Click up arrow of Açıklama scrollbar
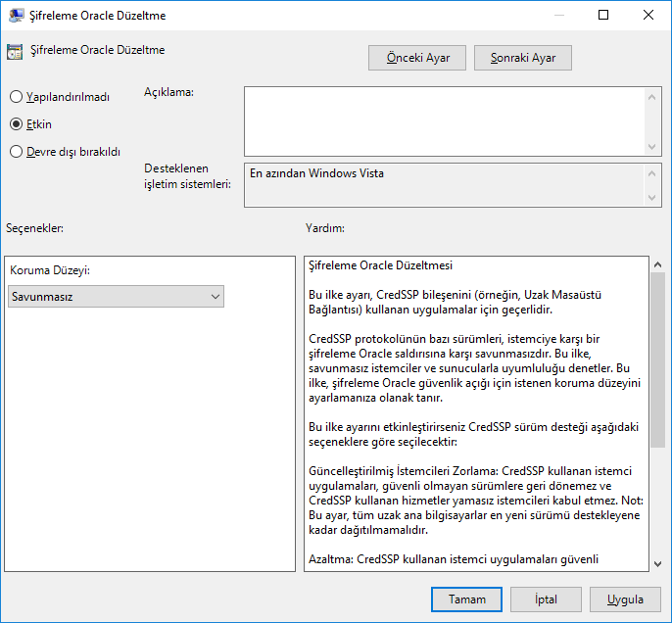This screenshot has height=623, width=672. pos(651,97)
